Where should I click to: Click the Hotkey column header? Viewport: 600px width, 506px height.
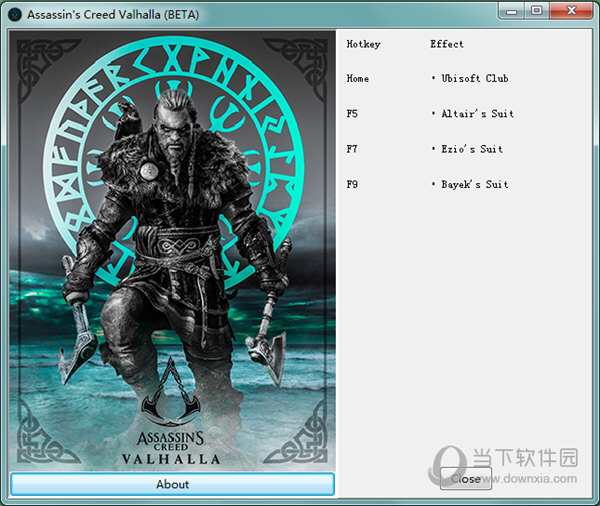coord(363,44)
